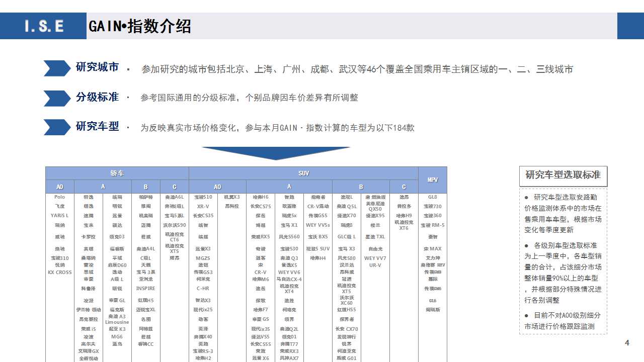Viewport: 644px width, 362px height.
Task: Select the XR-V cell
Action: click(x=203, y=207)
